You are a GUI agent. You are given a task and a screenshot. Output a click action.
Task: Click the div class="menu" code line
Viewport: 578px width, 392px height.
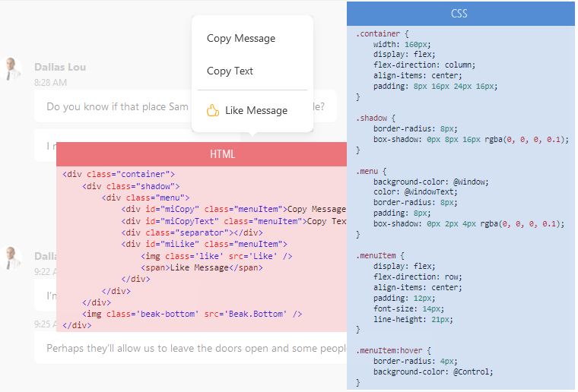pyautogui.click(x=145, y=198)
